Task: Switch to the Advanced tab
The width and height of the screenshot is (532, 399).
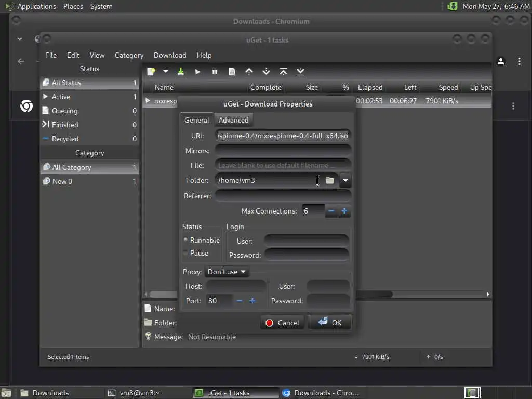Action: 233,120
